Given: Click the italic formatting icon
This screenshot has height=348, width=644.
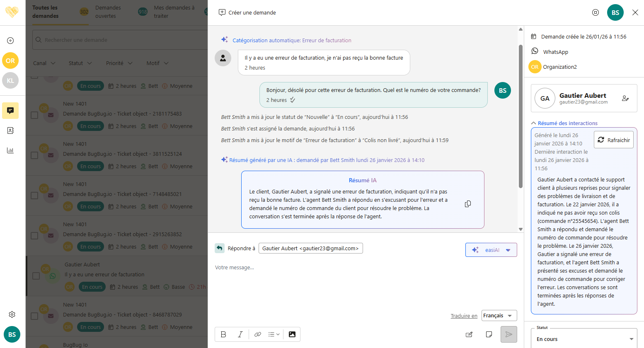Looking at the screenshot, I should point(240,334).
